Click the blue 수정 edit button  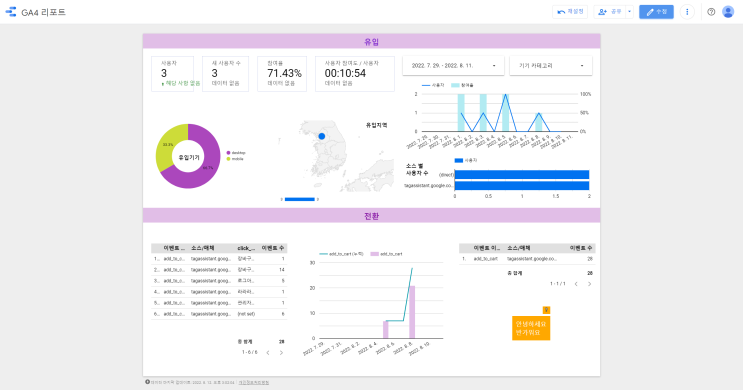point(656,12)
